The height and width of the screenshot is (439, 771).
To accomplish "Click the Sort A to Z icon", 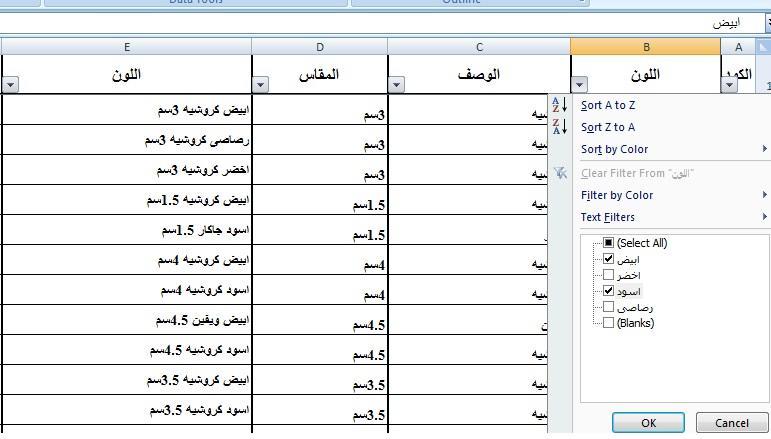I will (x=560, y=105).
